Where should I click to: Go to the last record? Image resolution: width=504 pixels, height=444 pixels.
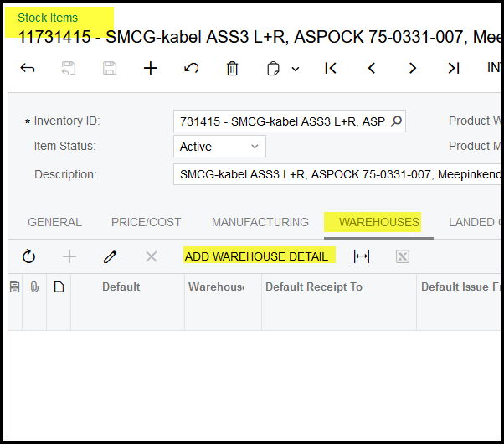pos(453,69)
